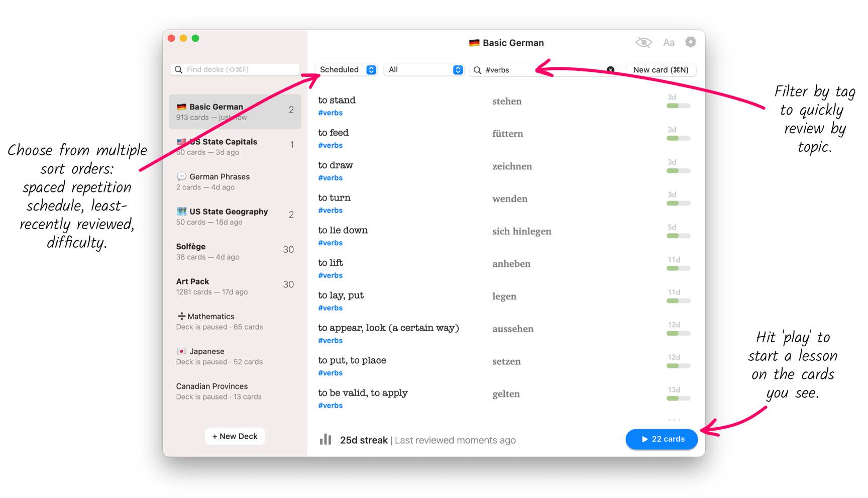The width and height of the screenshot is (868, 498).
Task: Click the #verbs tag under 'to stand'
Action: click(331, 113)
